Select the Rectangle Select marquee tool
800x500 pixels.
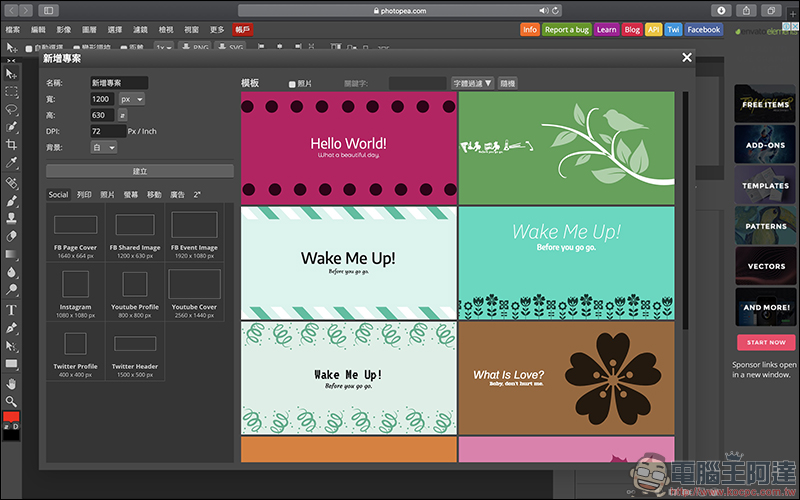tap(11, 92)
